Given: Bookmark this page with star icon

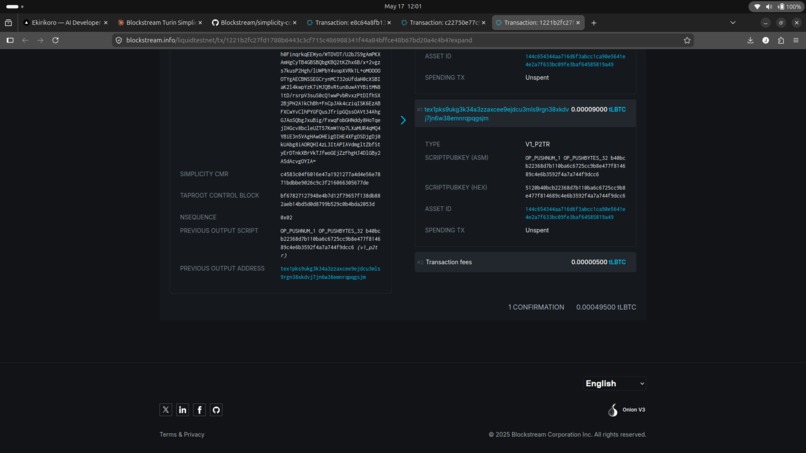Looking at the screenshot, I should (x=687, y=40).
